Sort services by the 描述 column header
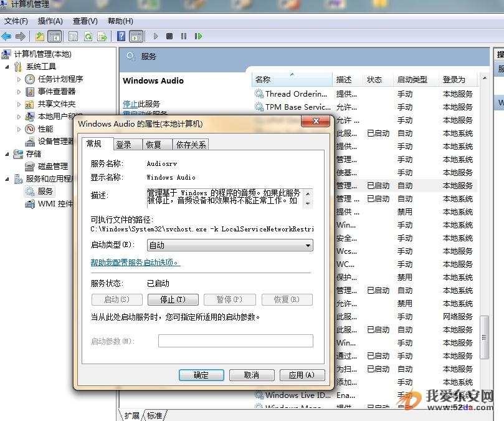Viewport: 504px width, 421px height. [348, 79]
